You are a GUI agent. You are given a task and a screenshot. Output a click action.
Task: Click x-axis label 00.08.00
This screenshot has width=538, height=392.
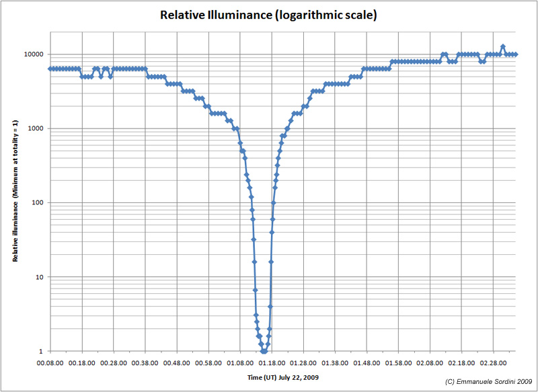pos(50,363)
